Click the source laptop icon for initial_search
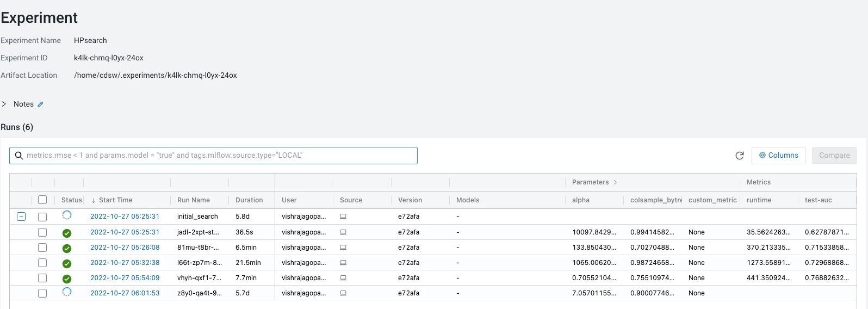This screenshot has width=868, height=309. [343, 217]
